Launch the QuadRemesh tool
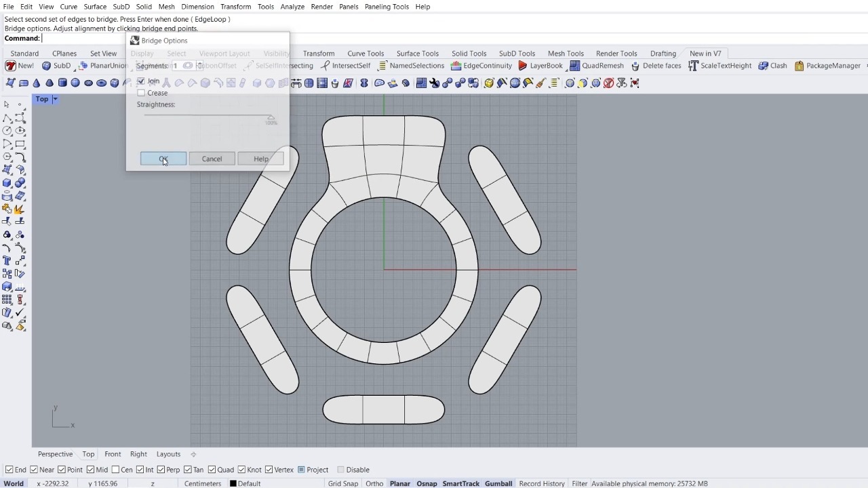The width and height of the screenshot is (868, 488). click(597, 66)
